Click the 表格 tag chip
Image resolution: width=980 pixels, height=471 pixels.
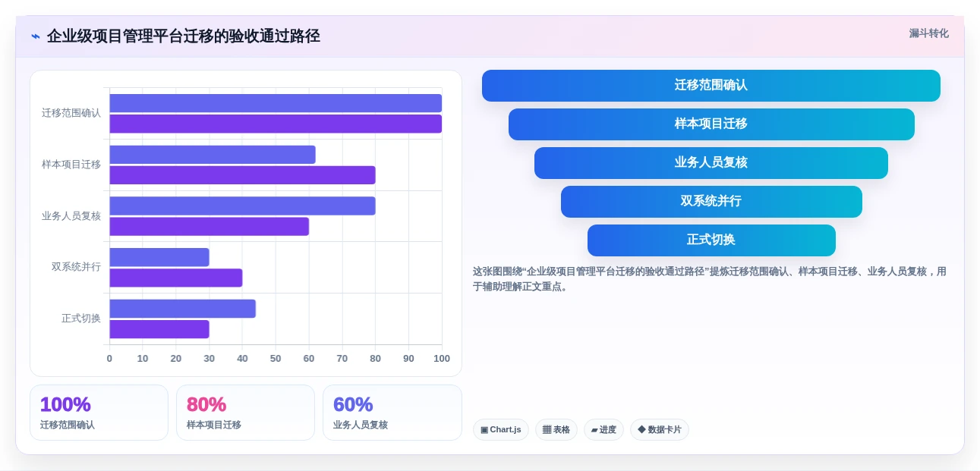click(556, 430)
